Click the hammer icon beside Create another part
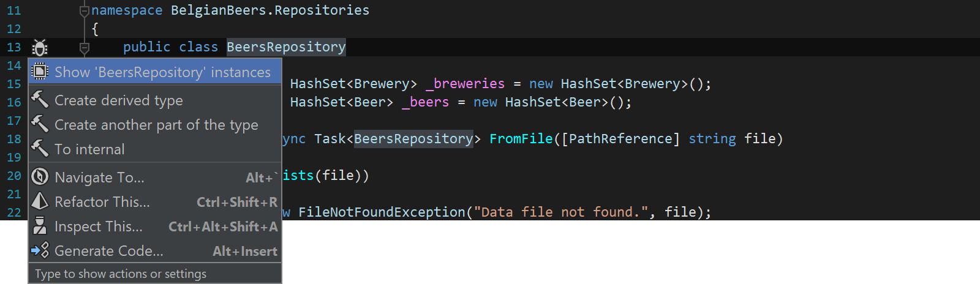Image resolution: width=980 pixels, height=284 pixels. [40, 124]
